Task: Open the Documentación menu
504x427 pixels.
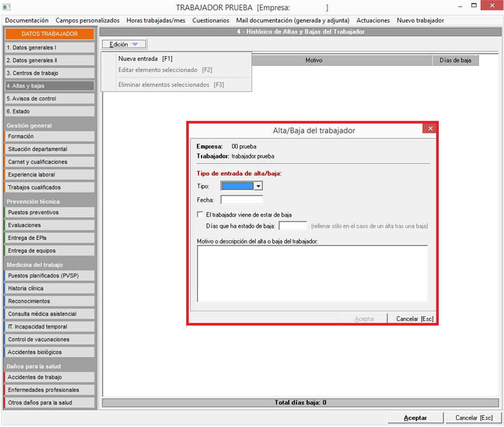Action: tap(27, 20)
